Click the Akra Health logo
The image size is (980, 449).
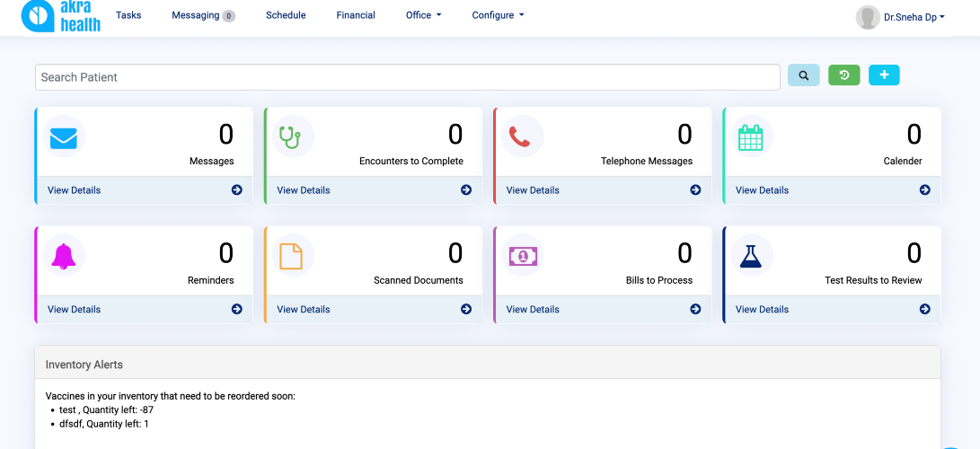coord(60,15)
